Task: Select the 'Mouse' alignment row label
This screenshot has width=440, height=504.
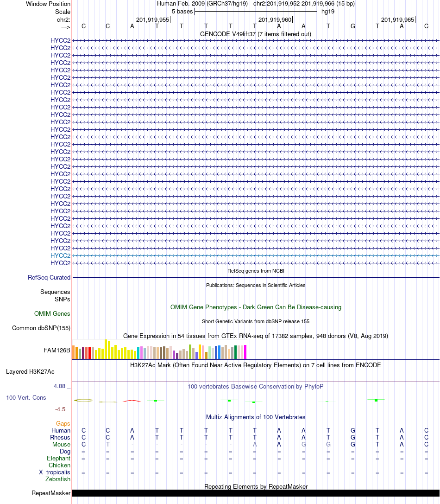Action: (61, 445)
